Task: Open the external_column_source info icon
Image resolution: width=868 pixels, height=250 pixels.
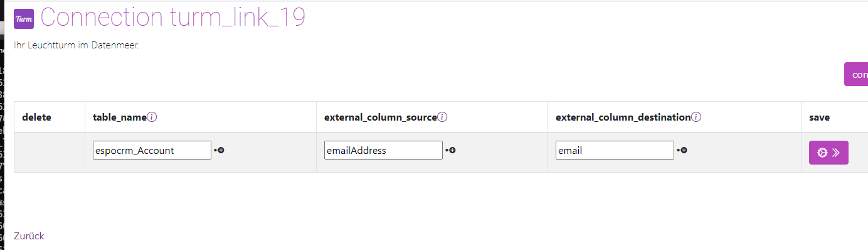Action: click(x=442, y=117)
